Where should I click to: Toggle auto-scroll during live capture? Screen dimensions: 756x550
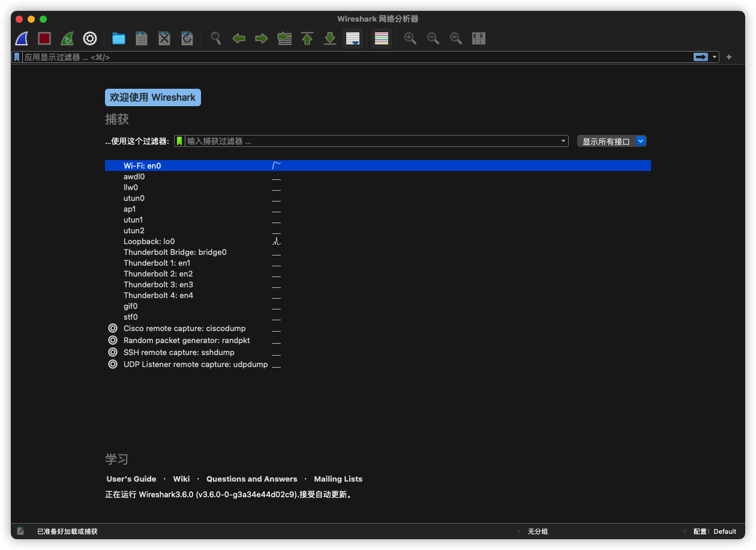[x=353, y=39]
